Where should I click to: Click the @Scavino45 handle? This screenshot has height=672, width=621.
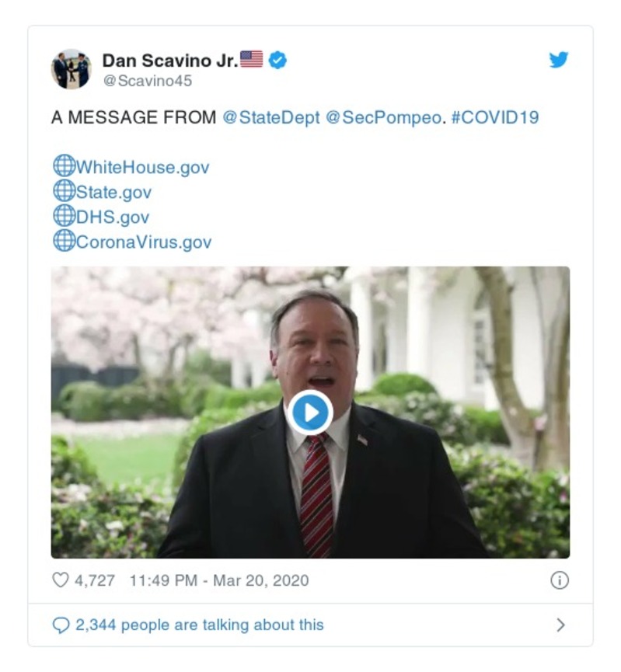point(147,81)
